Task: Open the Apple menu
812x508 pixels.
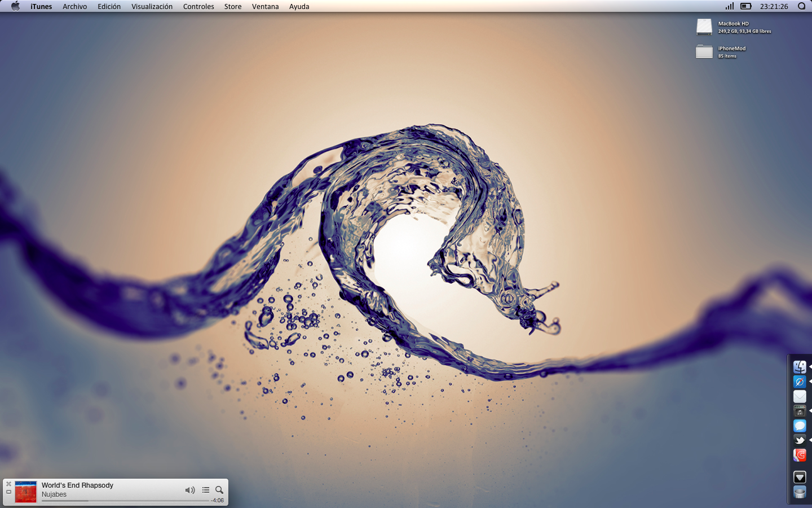Action: (15, 6)
